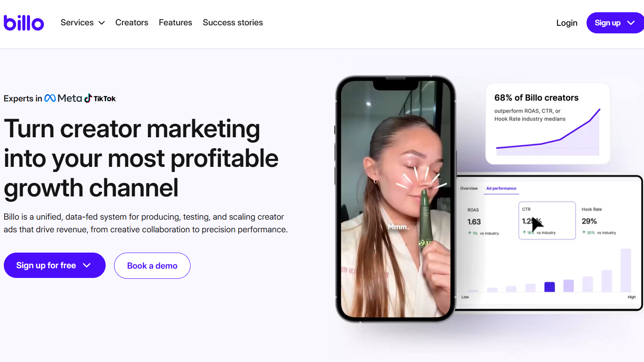Click the tallest bar in chart

coord(626,270)
